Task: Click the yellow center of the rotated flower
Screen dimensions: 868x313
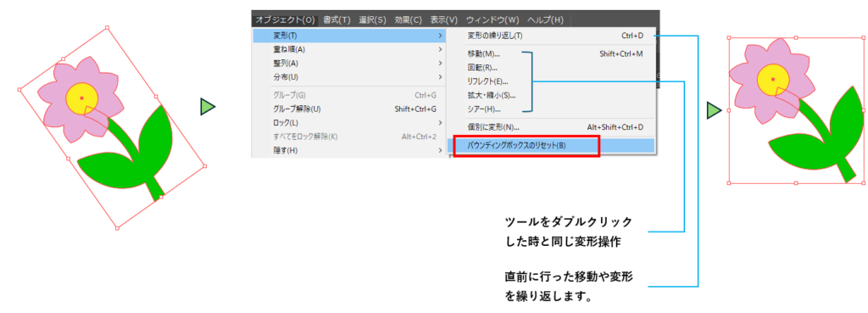Action: click(x=82, y=98)
